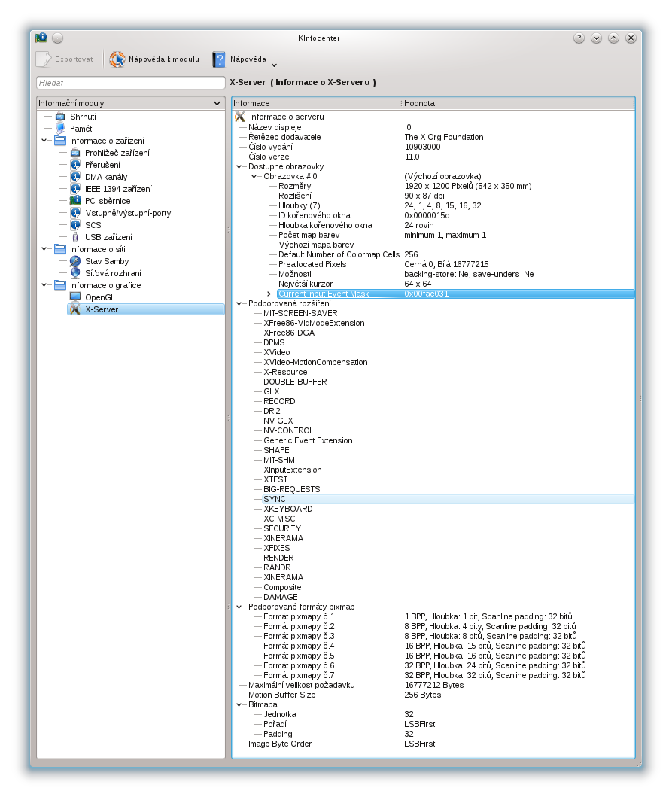The image size is (672, 797).
Task: Open the Informační moduly dropdown
Action: pyautogui.click(x=217, y=103)
